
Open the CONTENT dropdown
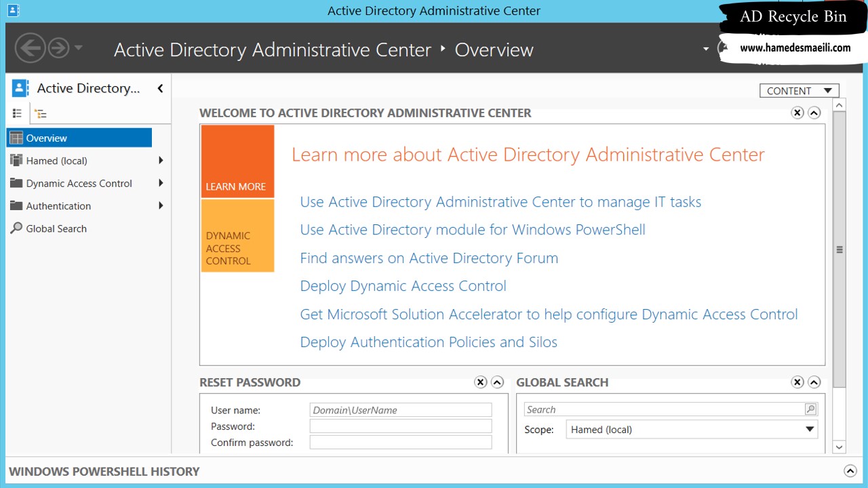800,91
